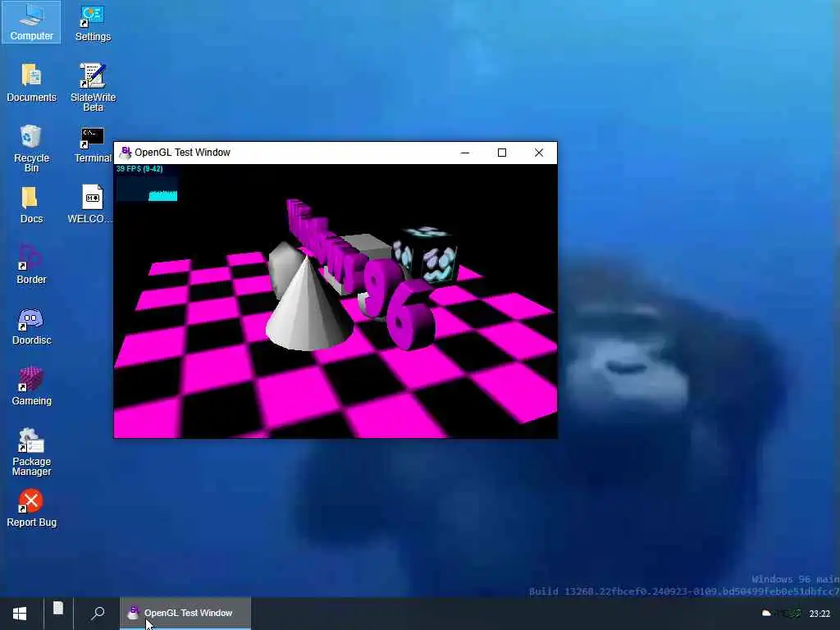Open the taskbar search

point(97,614)
